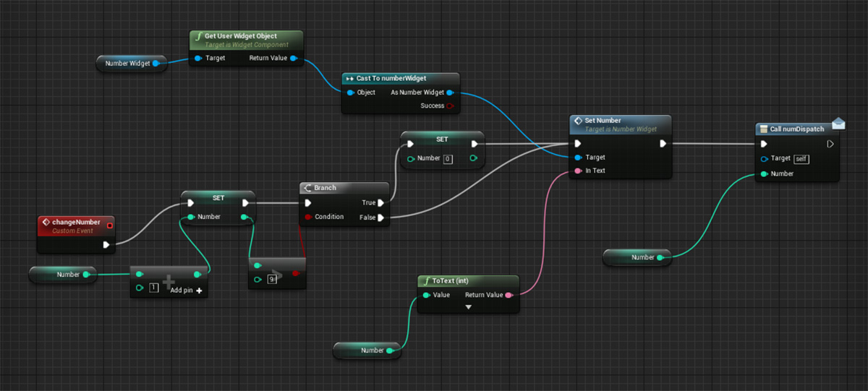
Task: Click the function icon on Get User Widget Object
Action: click(198, 36)
